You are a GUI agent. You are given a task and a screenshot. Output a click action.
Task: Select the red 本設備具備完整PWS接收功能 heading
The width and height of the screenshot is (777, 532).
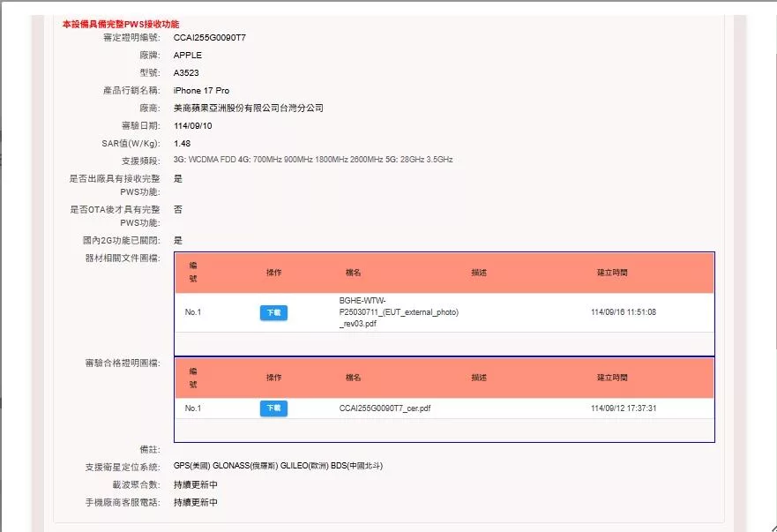click(x=121, y=24)
